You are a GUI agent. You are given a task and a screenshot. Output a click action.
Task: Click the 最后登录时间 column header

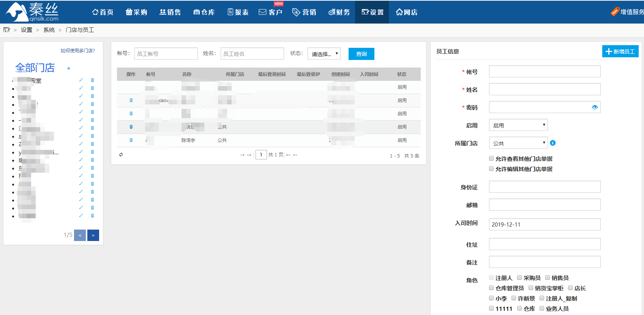tap(272, 74)
